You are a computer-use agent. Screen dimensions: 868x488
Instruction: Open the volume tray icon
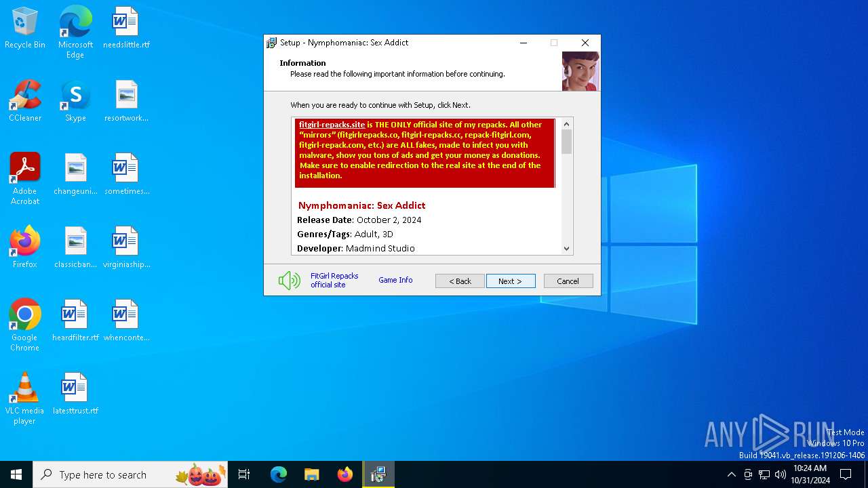click(781, 474)
